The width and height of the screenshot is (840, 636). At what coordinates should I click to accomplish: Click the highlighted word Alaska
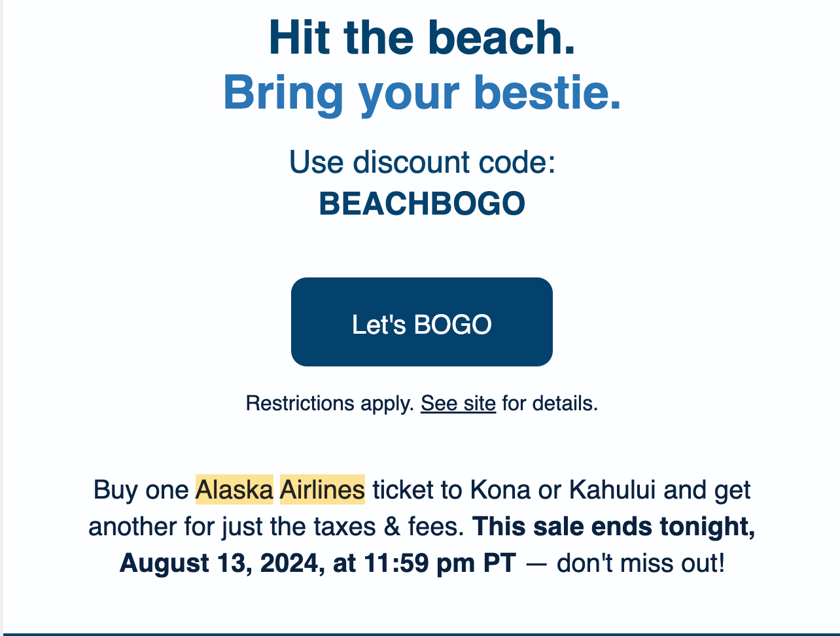tap(234, 489)
